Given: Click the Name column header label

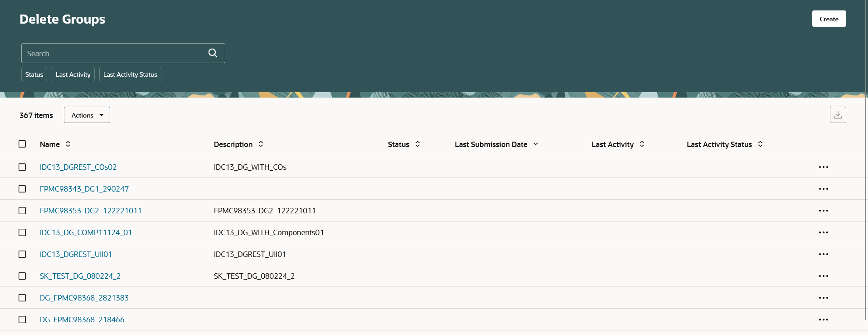Looking at the screenshot, I should (50, 144).
